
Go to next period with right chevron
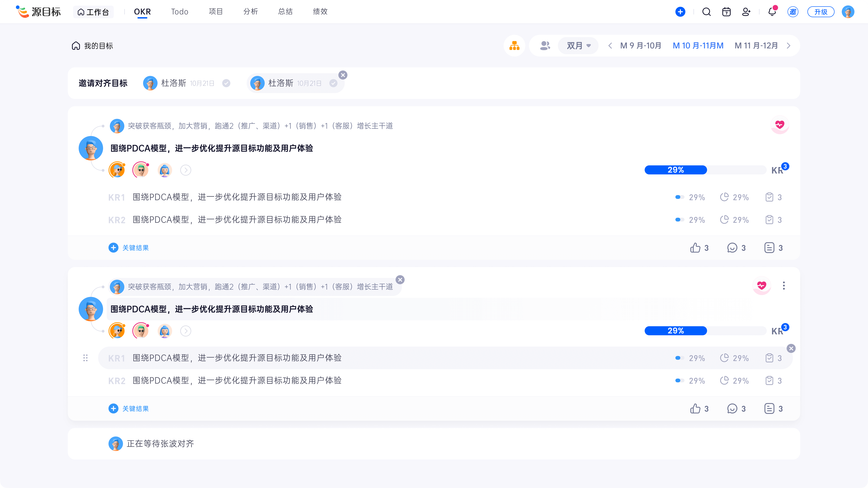(x=788, y=45)
